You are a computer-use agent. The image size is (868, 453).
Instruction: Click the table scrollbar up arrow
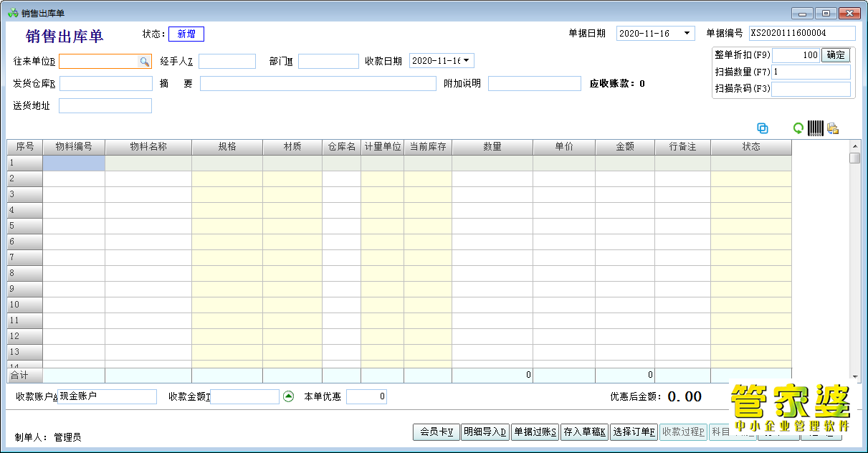854,146
